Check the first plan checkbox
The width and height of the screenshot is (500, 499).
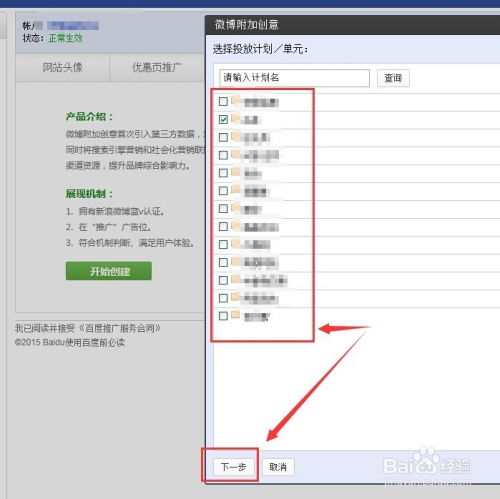pyautogui.click(x=223, y=101)
